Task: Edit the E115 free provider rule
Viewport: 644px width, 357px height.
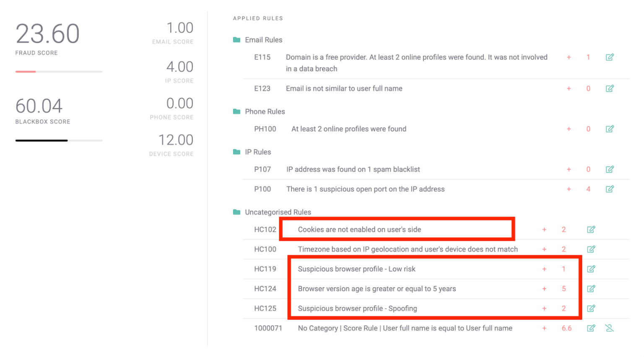Action: [x=609, y=57]
